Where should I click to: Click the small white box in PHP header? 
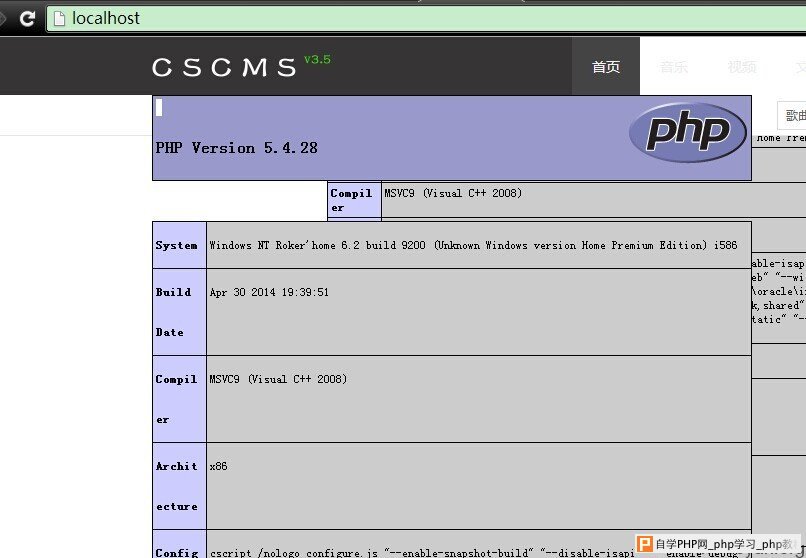pyautogui.click(x=159, y=107)
